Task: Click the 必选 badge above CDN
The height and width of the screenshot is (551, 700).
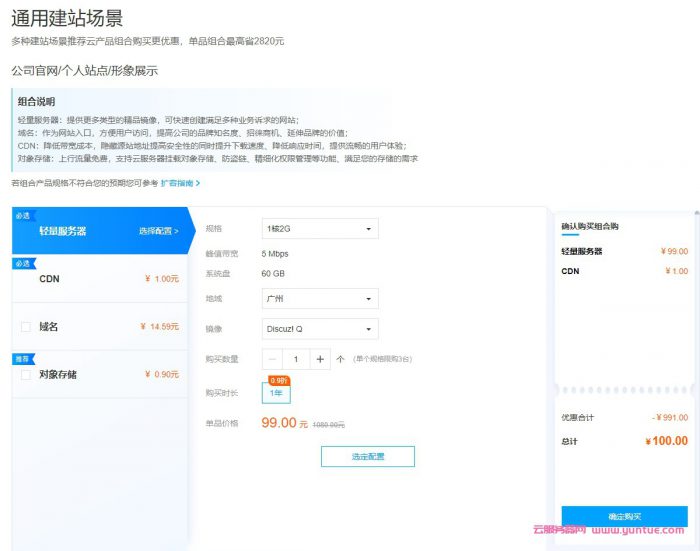Action: (x=22, y=263)
